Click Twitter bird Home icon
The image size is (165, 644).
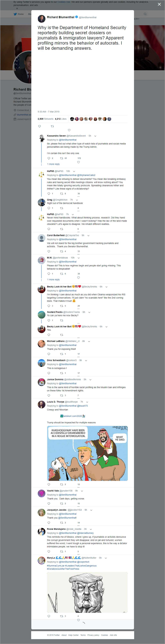(15, 14)
